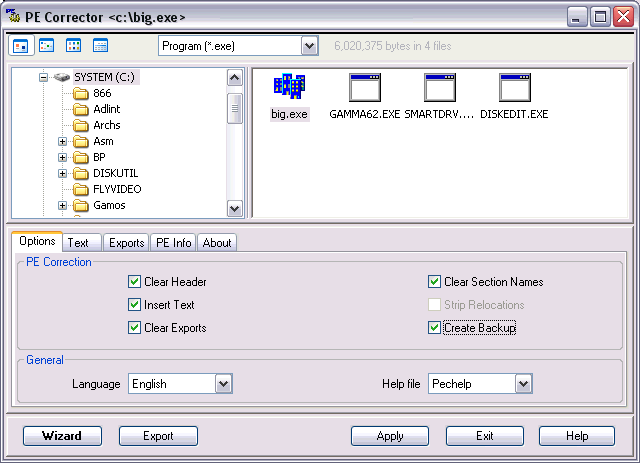Click the Exit button
Image resolution: width=640 pixels, height=463 pixels.
(x=484, y=436)
